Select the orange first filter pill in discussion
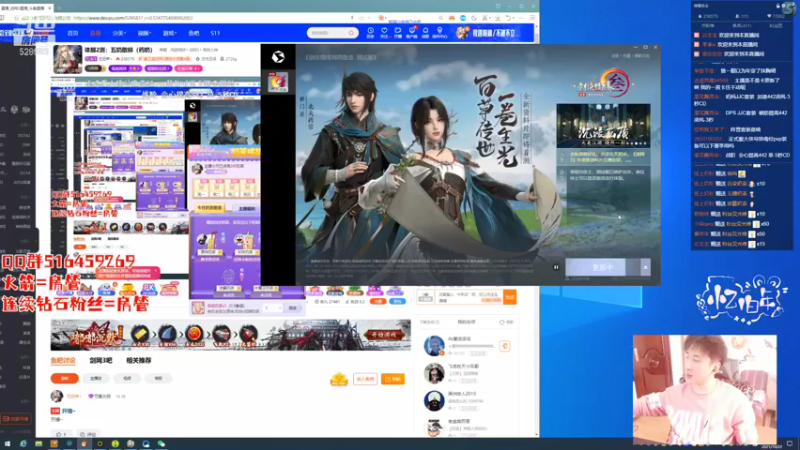This screenshot has width=800, height=450. [x=65, y=379]
